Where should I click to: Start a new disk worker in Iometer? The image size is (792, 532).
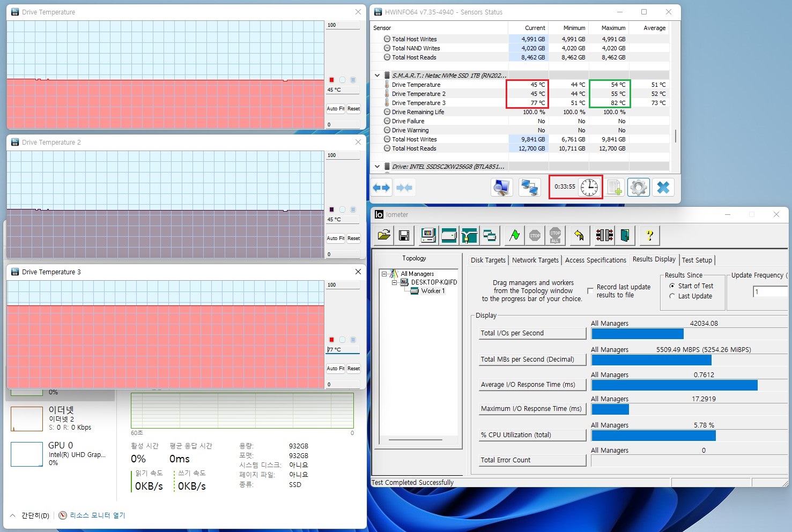(449, 235)
